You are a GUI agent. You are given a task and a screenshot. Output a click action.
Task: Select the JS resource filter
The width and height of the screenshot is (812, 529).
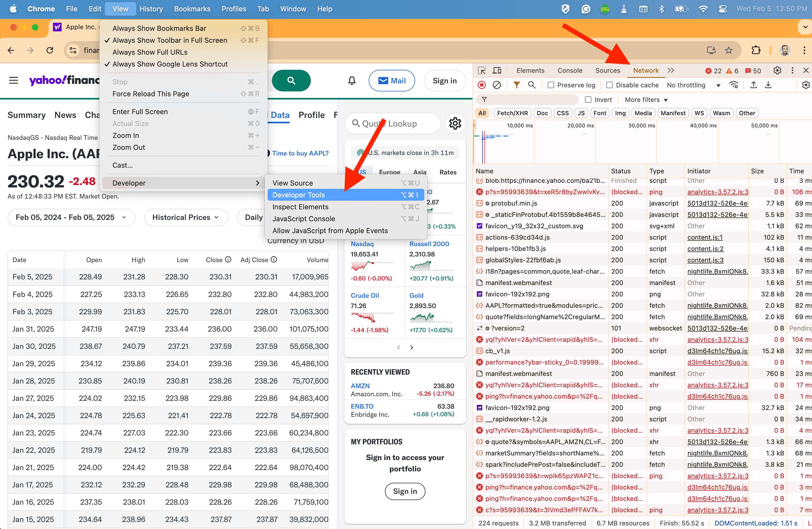pyautogui.click(x=581, y=113)
